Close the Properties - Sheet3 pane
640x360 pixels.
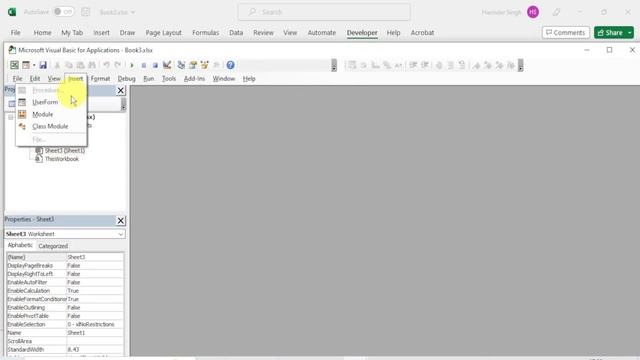pyautogui.click(x=120, y=220)
